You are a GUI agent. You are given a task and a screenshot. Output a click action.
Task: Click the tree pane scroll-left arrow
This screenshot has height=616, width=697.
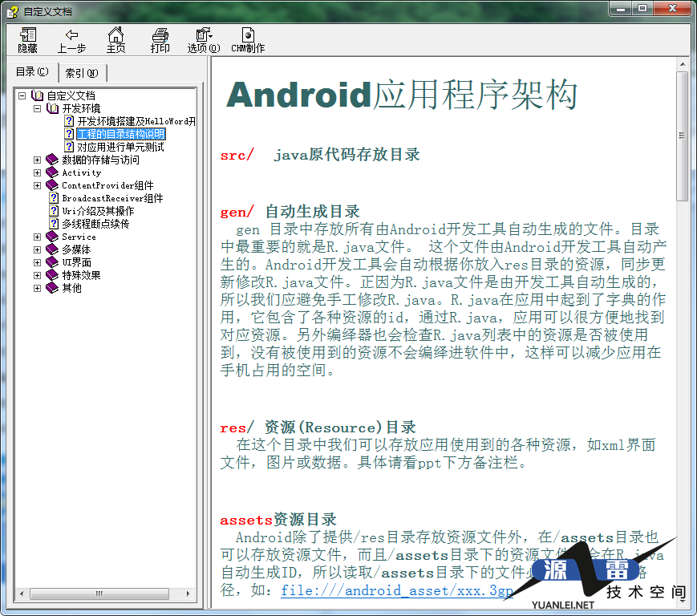click(22, 594)
